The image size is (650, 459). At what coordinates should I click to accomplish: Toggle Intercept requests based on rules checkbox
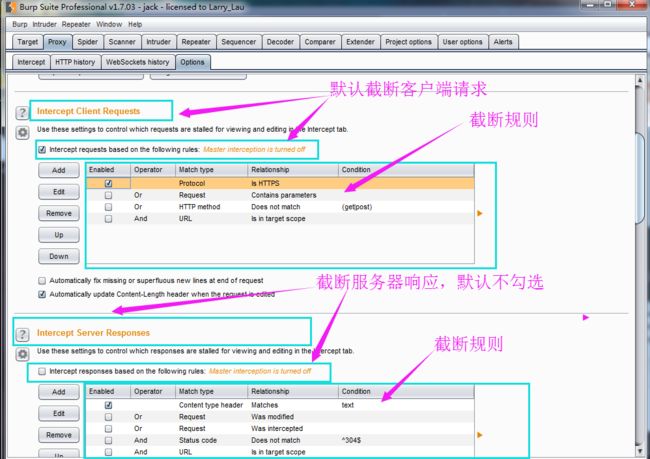tap(42, 150)
